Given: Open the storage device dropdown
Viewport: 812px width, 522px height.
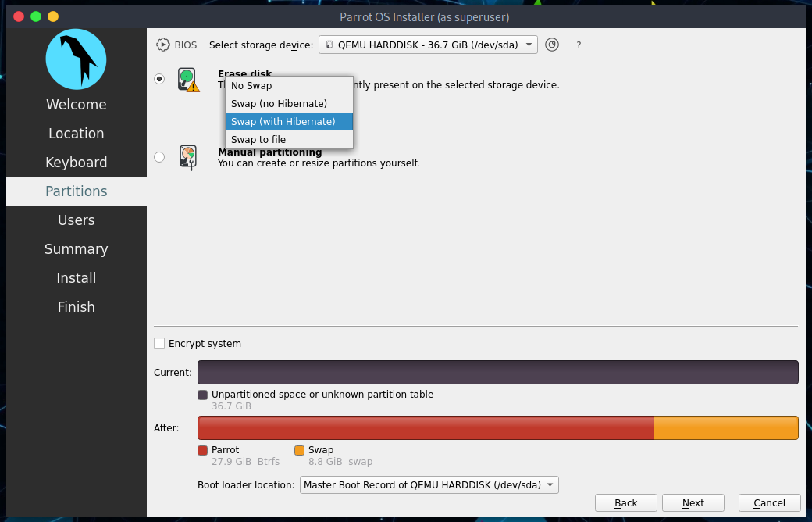Looking at the screenshot, I should point(428,45).
